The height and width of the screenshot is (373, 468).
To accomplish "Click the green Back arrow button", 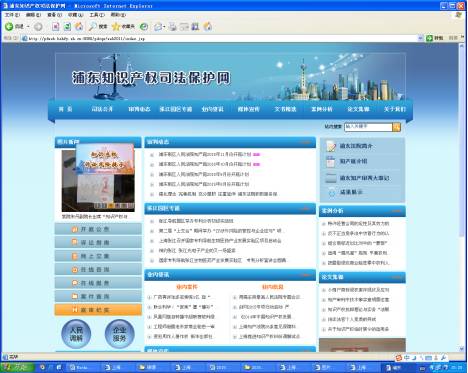I will (9, 26).
